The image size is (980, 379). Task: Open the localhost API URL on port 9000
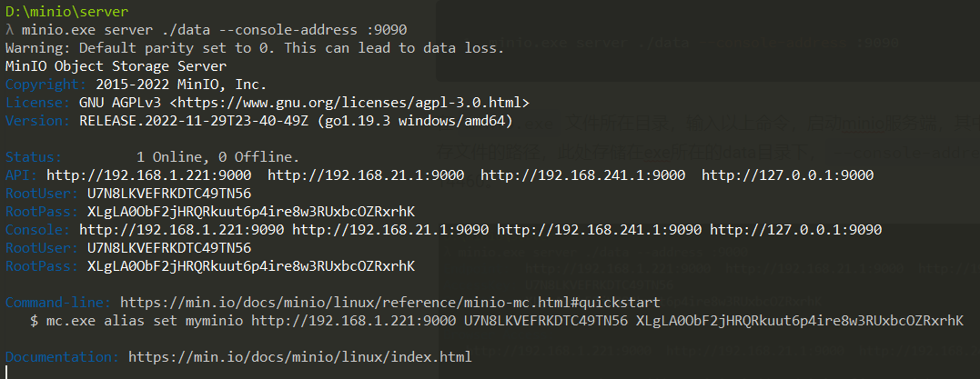[787, 175]
